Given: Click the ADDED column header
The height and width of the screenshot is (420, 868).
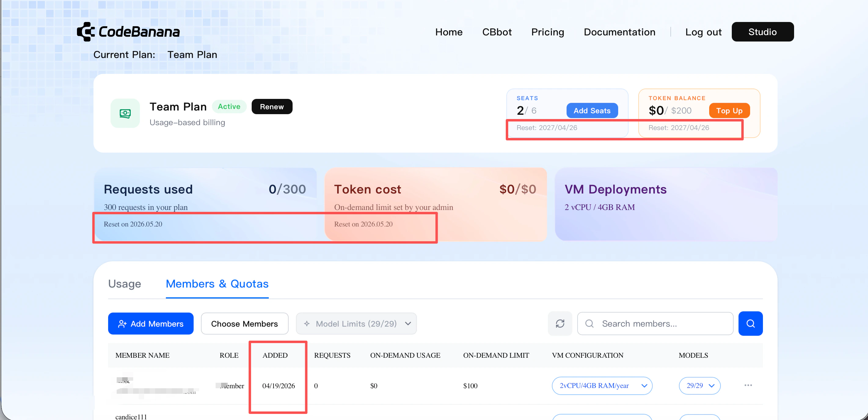Looking at the screenshot, I should (275, 355).
